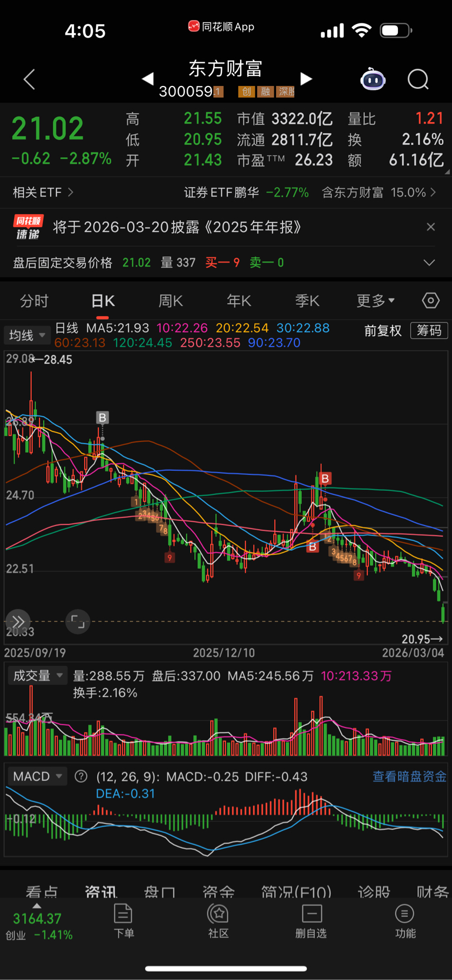Viewport: 452px width, 980px height.
Task: Open the AI robot assistant
Action: pyautogui.click(x=373, y=79)
